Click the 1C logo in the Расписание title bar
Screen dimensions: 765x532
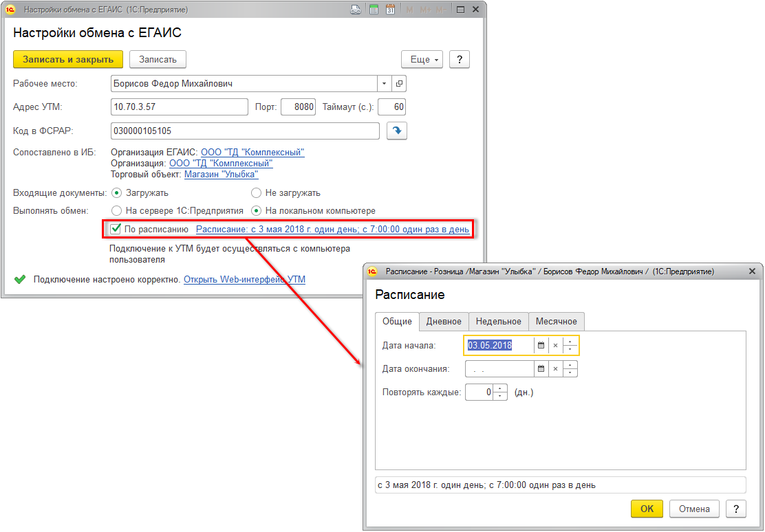point(372,271)
